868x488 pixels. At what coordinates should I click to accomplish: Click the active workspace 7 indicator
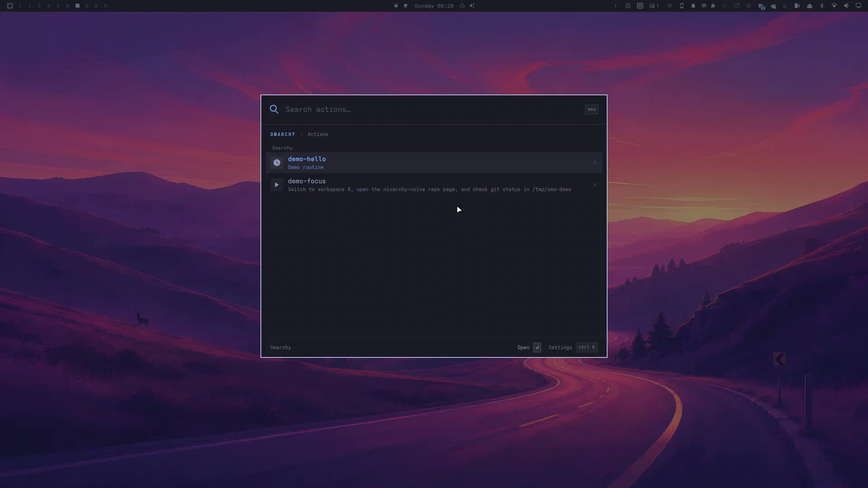pyautogui.click(x=77, y=6)
